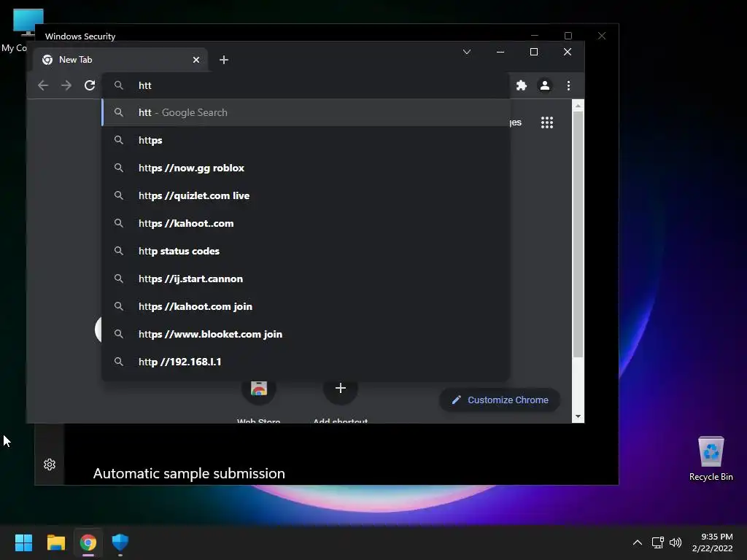Click the Chrome taskbar icon

88,542
